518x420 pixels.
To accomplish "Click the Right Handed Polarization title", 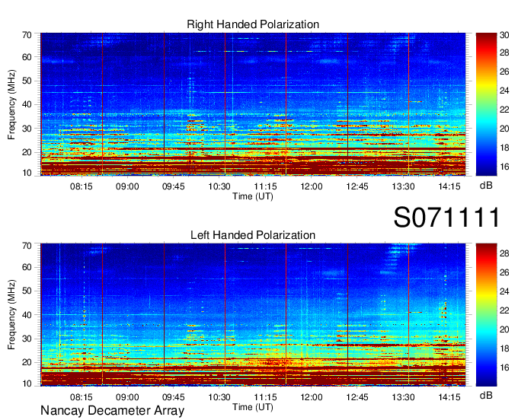I will pyautogui.click(x=253, y=24).
